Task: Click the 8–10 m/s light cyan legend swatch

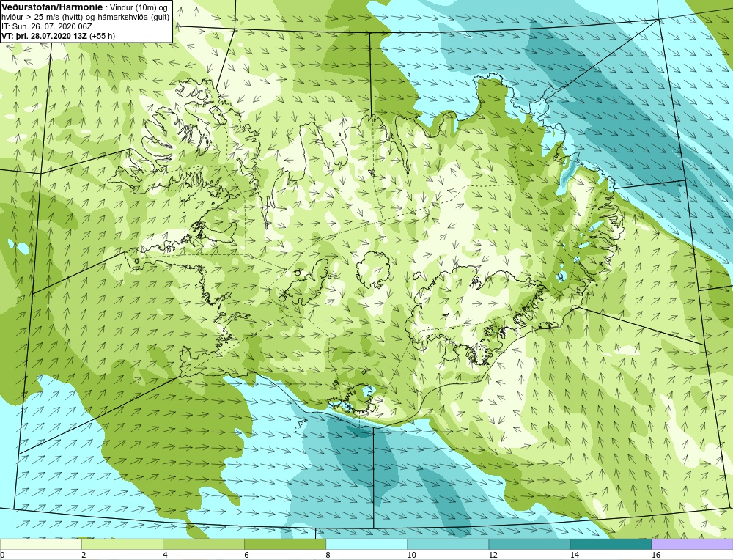Action: click(x=366, y=544)
